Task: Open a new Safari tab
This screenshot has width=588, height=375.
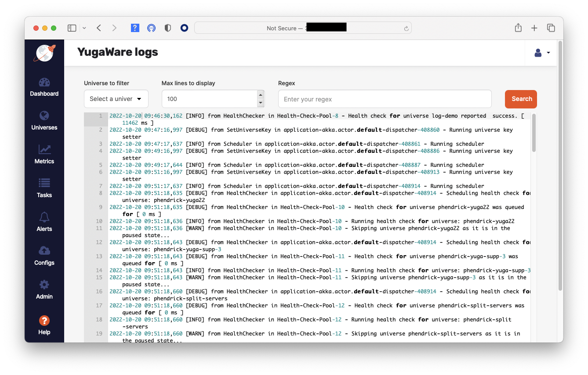Action: click(x=534, y=28)
